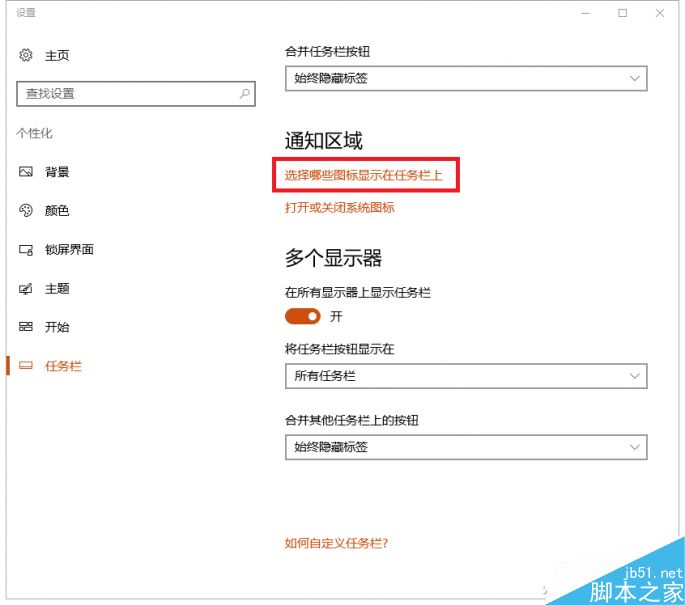Open 合并其他任务栏上的按钮 dropdown
Viewport: 685px width, 605px height.
(x=466, y=447)
